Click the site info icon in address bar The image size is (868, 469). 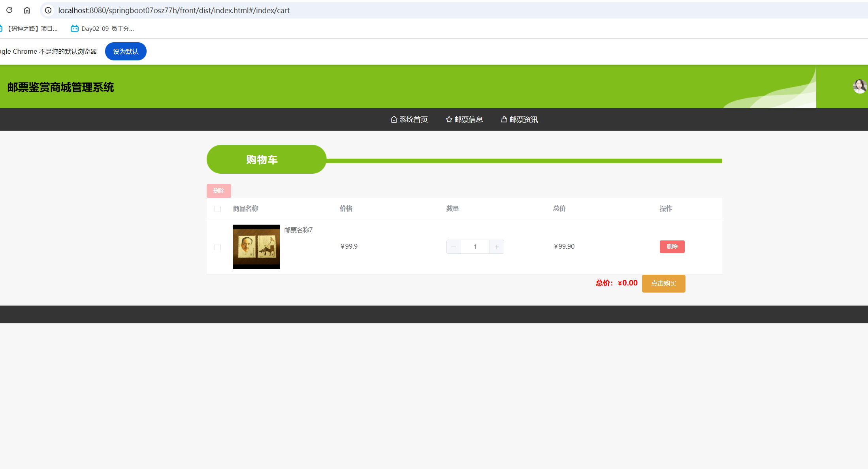(x=48, y=10)
